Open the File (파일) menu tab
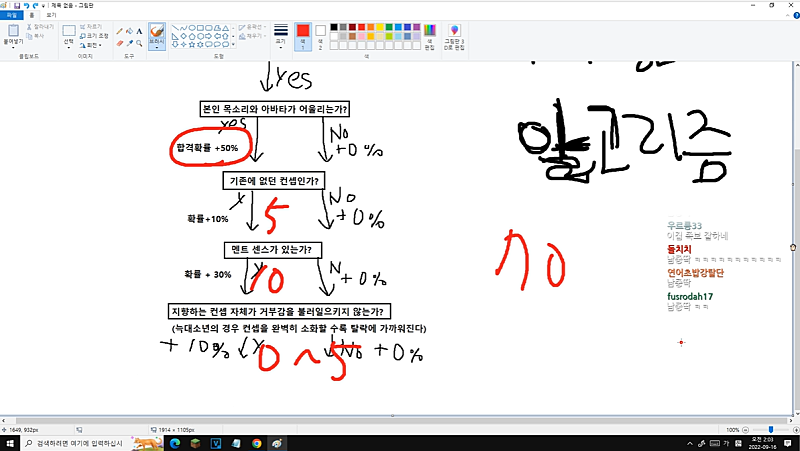The width and height of the screenshot is (800, 451). (x=11, y=15)
